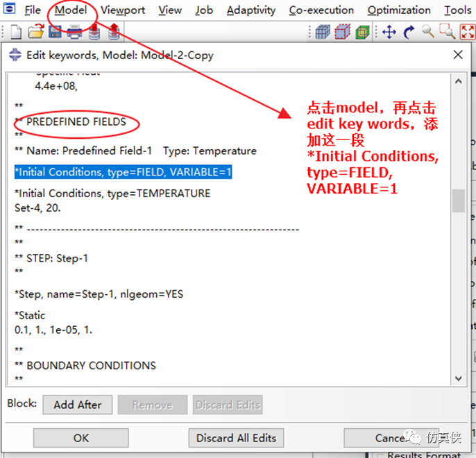Click the Save floppy disk icon
Screen dimensions: 476x458
tap(55, 31)
